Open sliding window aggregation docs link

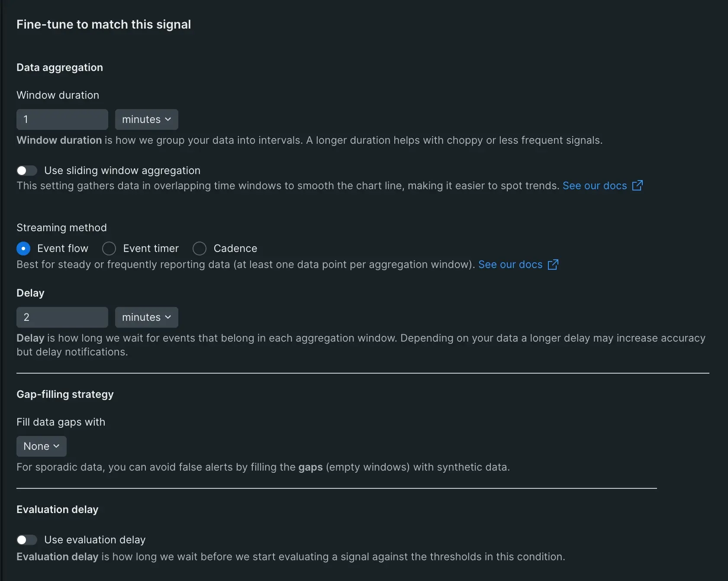click(594, 186)
